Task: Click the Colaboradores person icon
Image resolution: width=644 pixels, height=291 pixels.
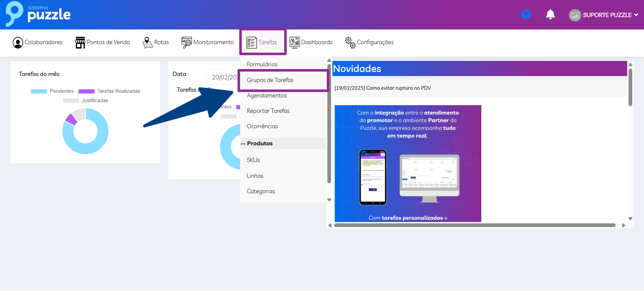Action: (x=18, y=43)
